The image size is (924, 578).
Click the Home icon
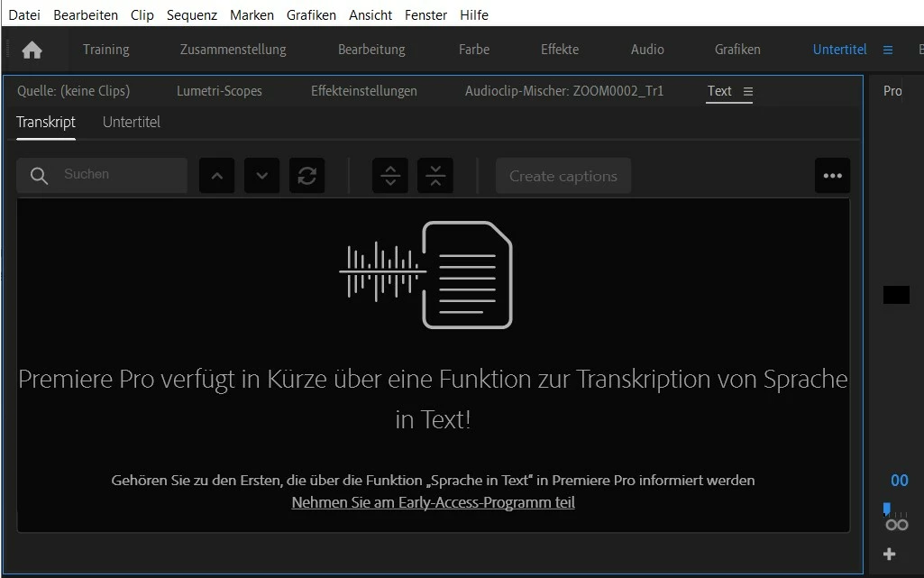click(32, 50)
